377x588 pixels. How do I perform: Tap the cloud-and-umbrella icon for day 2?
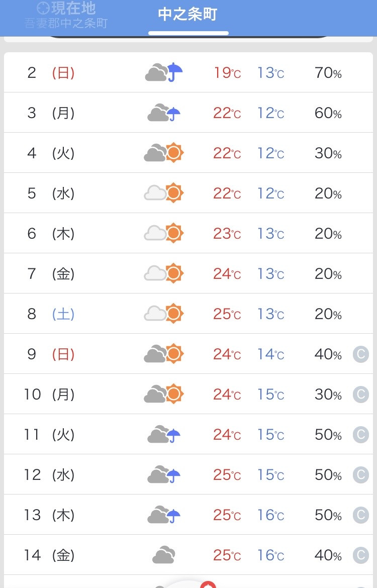(x=164, y=72)
